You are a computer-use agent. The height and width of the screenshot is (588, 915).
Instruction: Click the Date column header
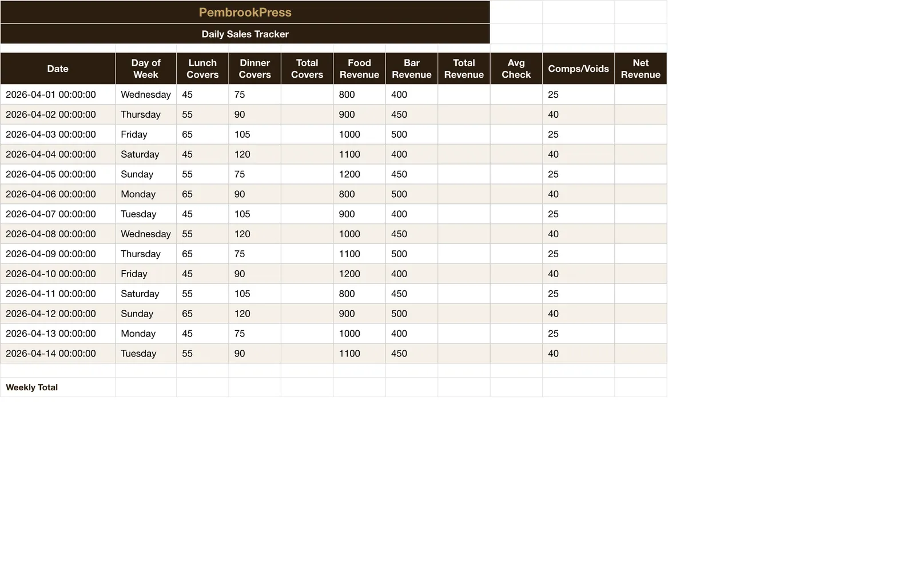[58, 69]
